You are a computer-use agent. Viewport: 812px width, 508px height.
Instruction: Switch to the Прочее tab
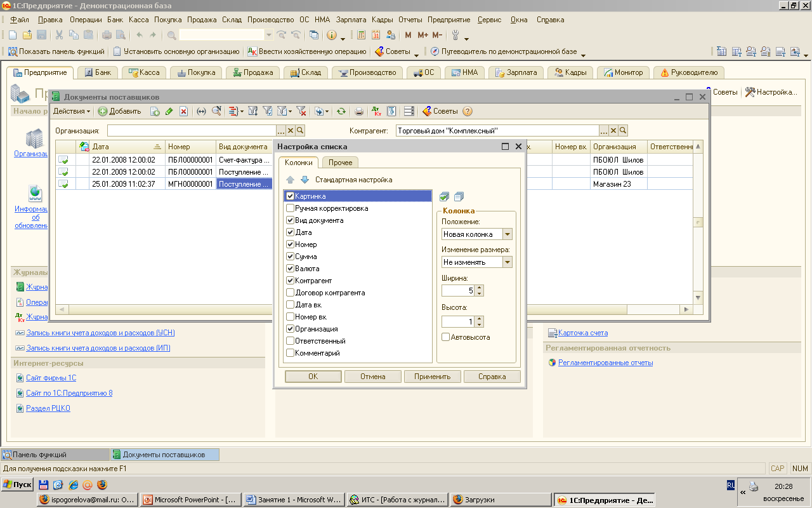[x=340, y=163]
